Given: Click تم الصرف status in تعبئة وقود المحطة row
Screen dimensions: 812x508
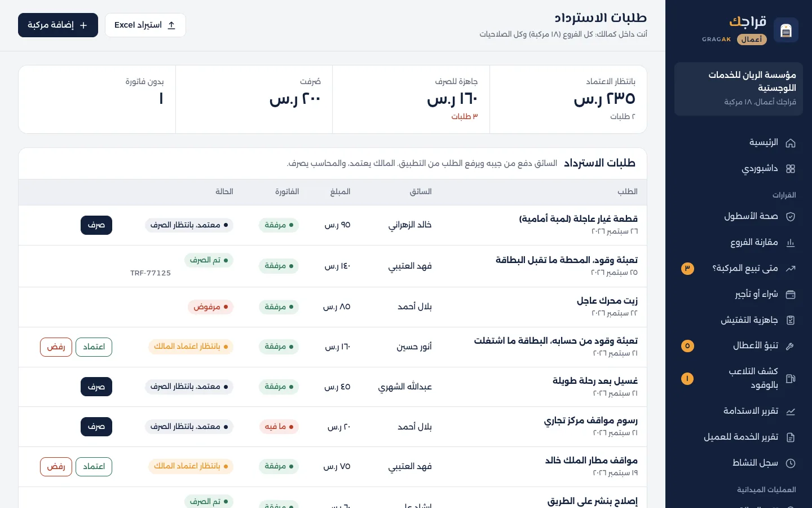Looking at the screenshot, I should tap(209, 260).
